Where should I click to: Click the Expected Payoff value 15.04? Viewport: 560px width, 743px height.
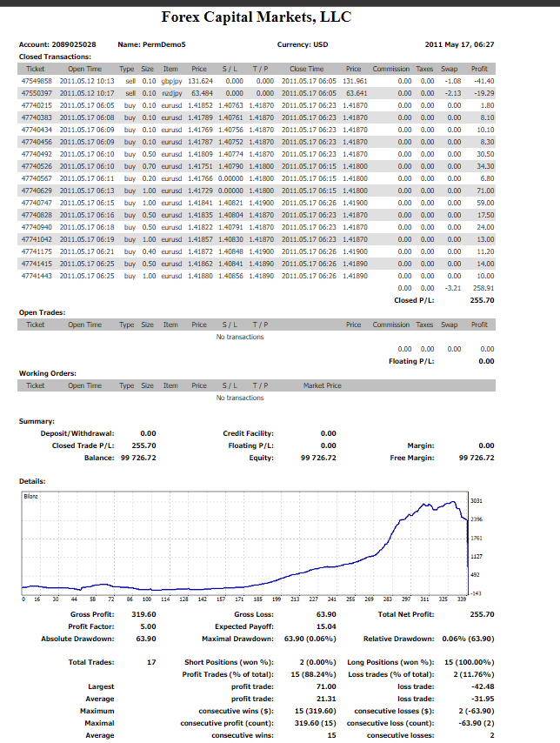click(x=326, y=626)
